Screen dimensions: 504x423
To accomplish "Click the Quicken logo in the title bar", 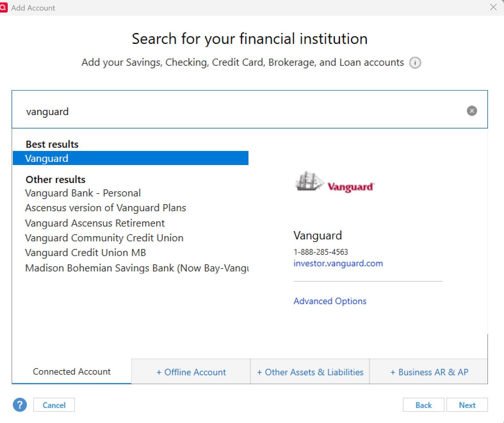I will [3, 7].
